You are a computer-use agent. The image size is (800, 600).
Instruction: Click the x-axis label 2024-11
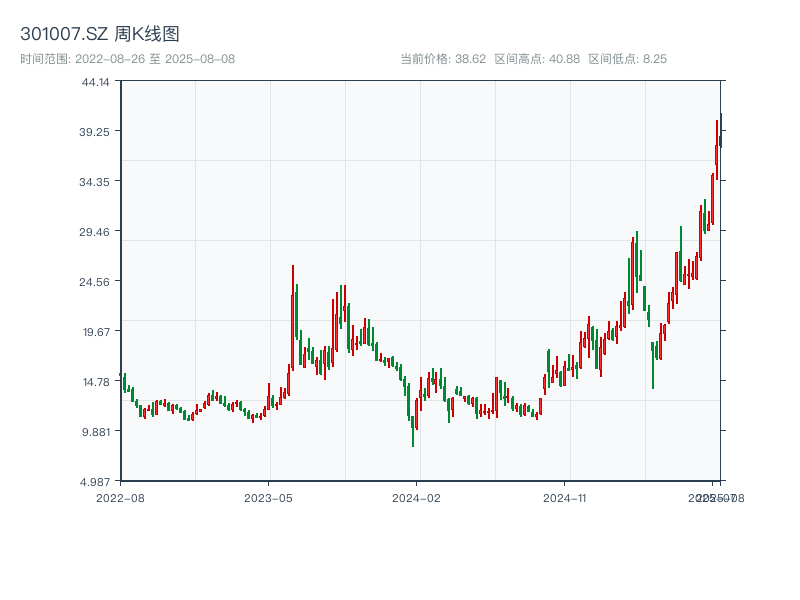(x=564, y=498)
